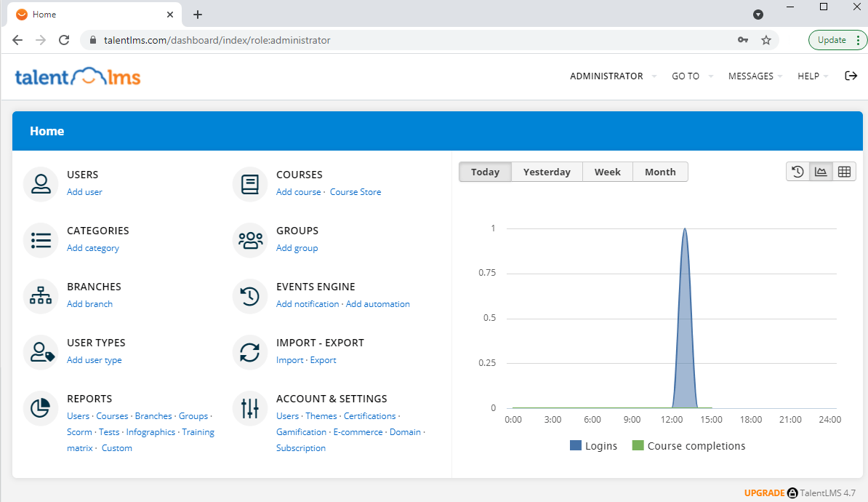Click the Add branch link
Screen dimensions: 868x502
click(x=89, y=303)
